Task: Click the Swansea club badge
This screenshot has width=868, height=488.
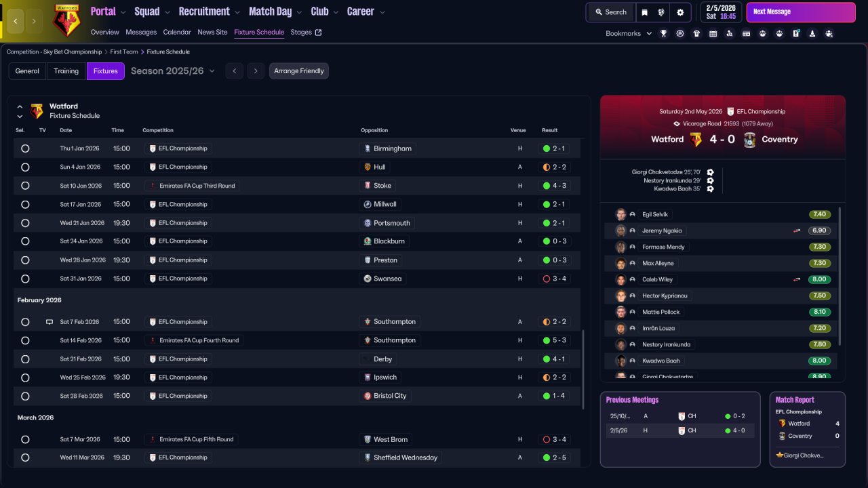Action: pos(367,279)
